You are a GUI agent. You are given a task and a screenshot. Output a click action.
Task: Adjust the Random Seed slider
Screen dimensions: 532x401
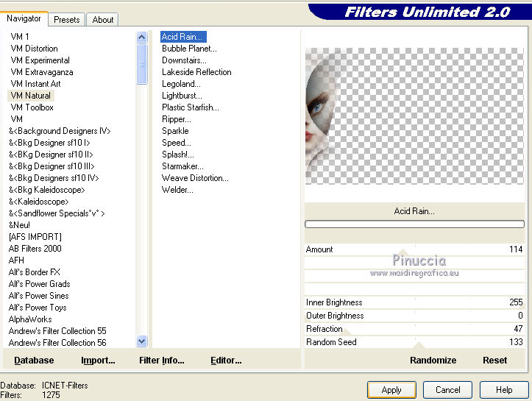(x=414, y=342)
